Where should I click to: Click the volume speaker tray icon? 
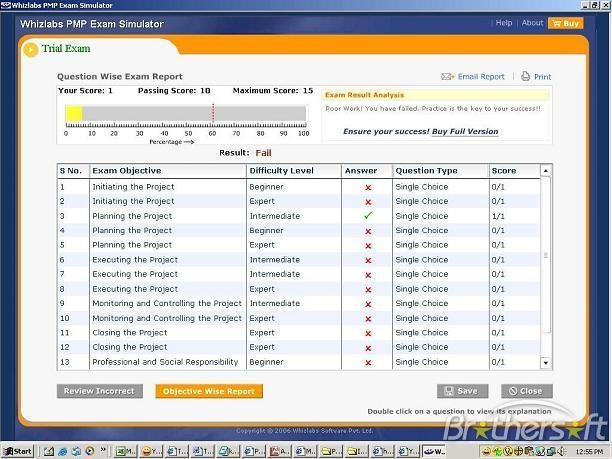tap(561, 452)
